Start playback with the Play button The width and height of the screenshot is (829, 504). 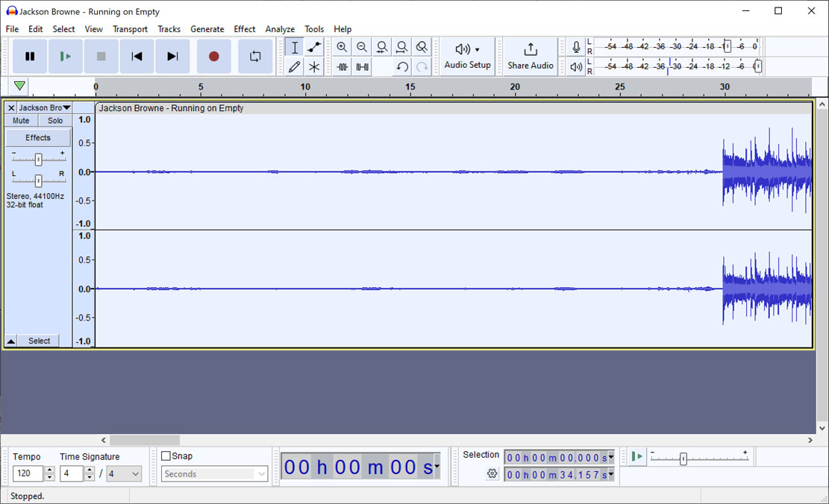pos(66,56)
